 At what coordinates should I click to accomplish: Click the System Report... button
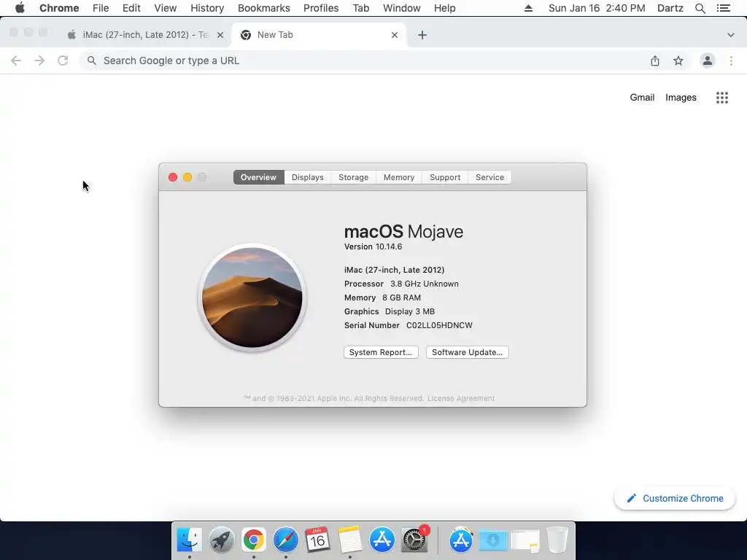381,352
